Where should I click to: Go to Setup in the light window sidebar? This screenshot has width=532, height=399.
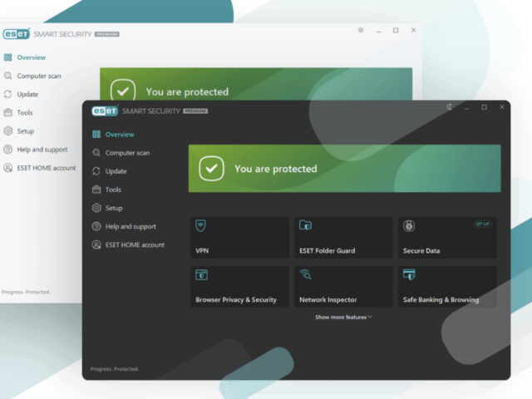tap(19, 131)
